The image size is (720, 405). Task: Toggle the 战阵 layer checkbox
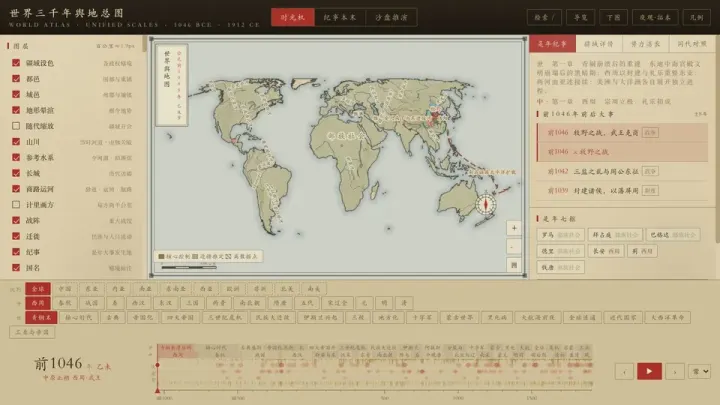click(16, 220)
